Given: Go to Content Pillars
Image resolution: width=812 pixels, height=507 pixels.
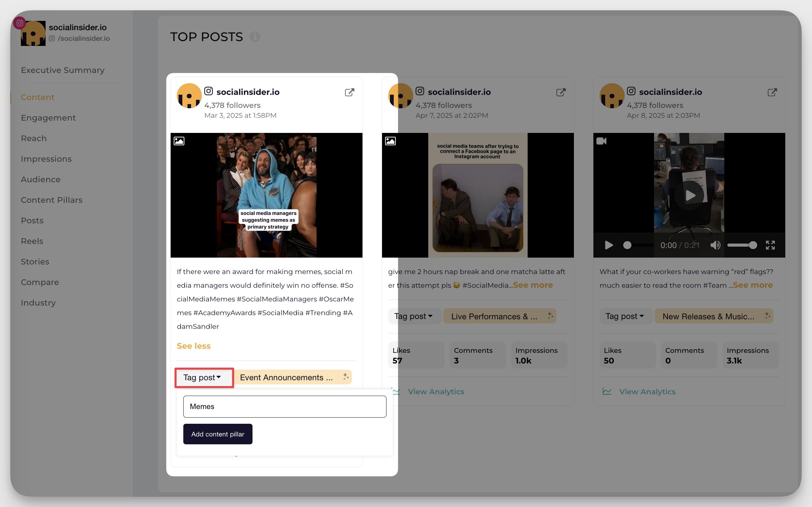Looking at the screenshot, I should [x=52, y=200].
